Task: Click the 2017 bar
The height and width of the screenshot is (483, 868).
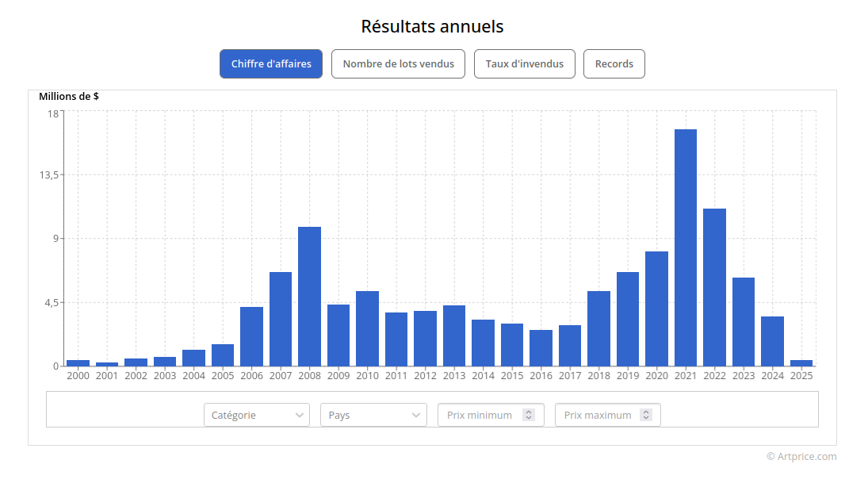Action: [570, 346]
